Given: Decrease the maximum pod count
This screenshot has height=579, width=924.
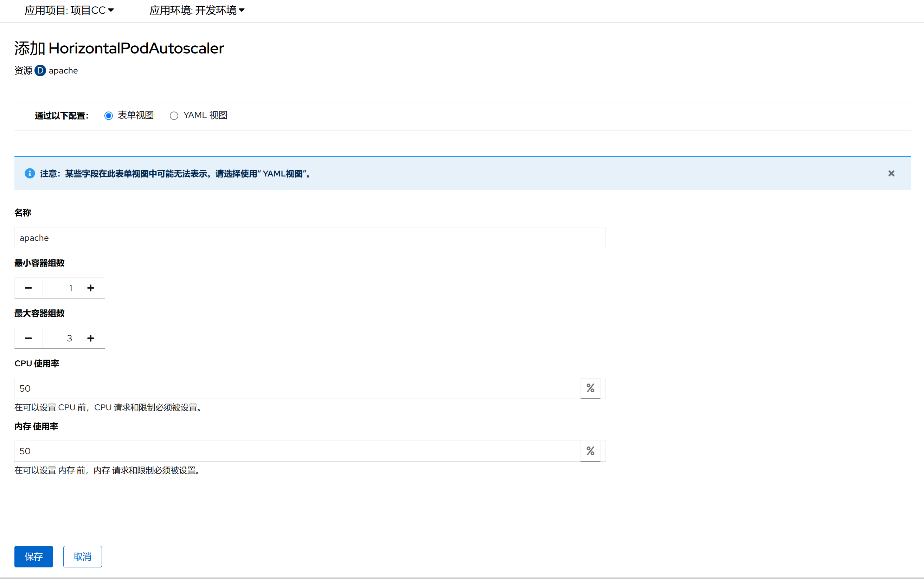Looking at the screenshot, I should pos(28,338).
